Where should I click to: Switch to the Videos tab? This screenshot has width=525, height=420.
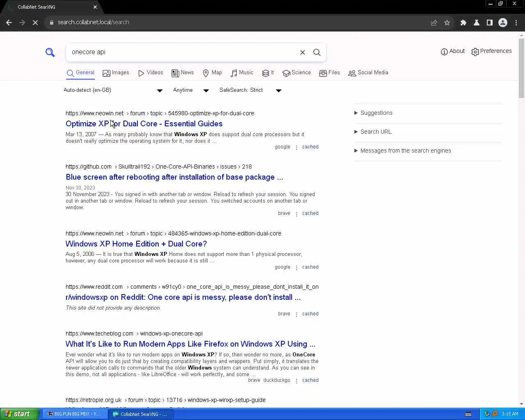pos(151,73)
